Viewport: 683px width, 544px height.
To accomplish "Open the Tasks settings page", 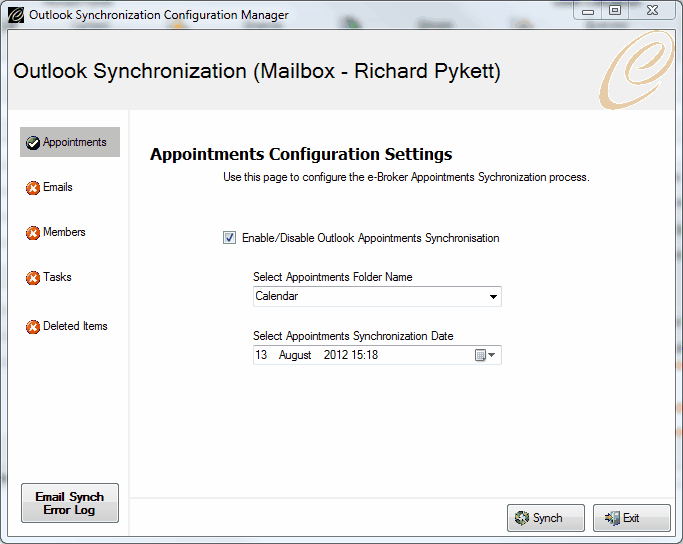I will pos(57,277).
